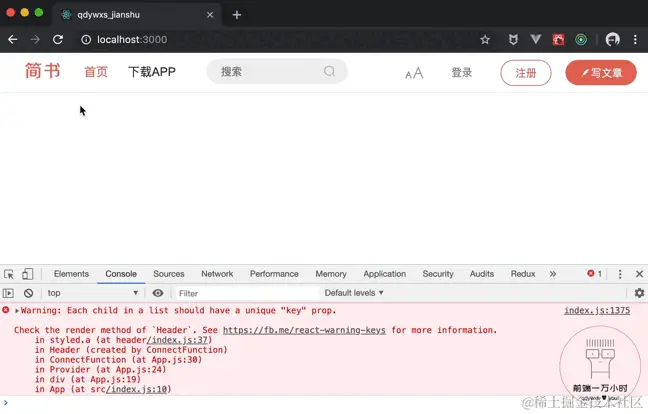The height and width of the screenshot is (414, 648).
Task: Select the Console tab
Action: (x=121, y=274)
